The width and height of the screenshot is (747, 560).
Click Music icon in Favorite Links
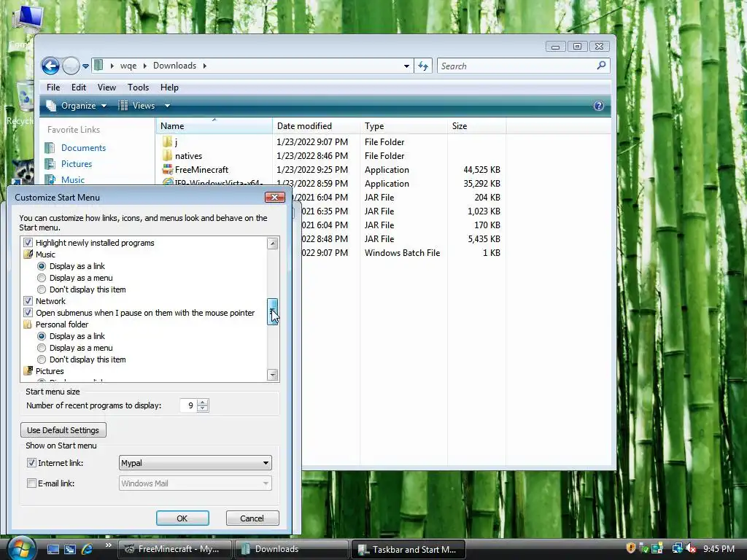pos(50,179)
